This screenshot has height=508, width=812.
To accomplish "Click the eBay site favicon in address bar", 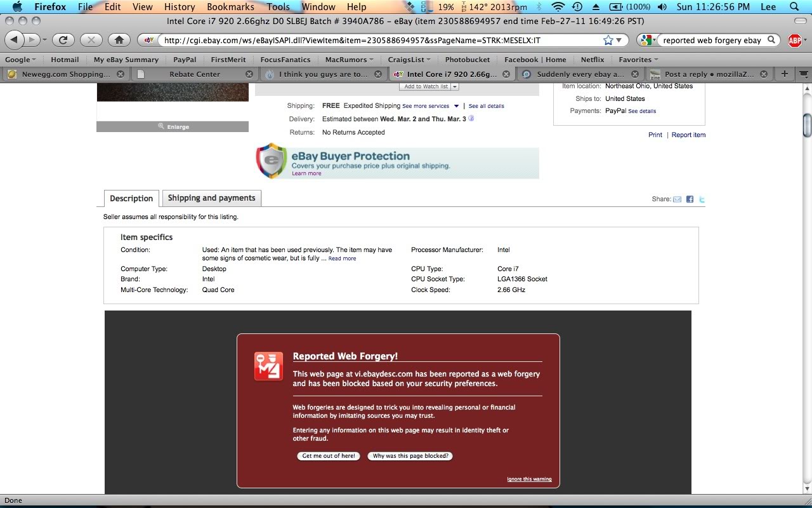I will (149, 40).
